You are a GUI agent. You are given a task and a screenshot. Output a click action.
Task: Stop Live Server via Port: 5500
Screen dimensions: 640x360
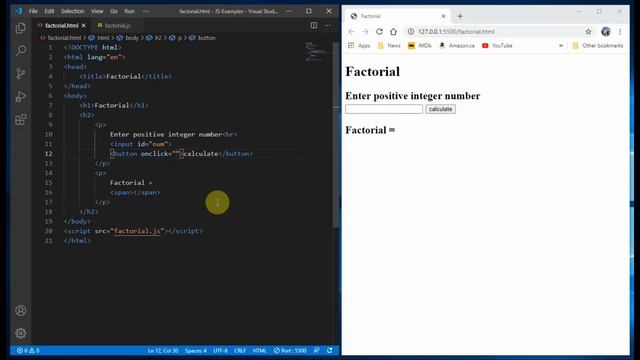[x=290, y=350]
